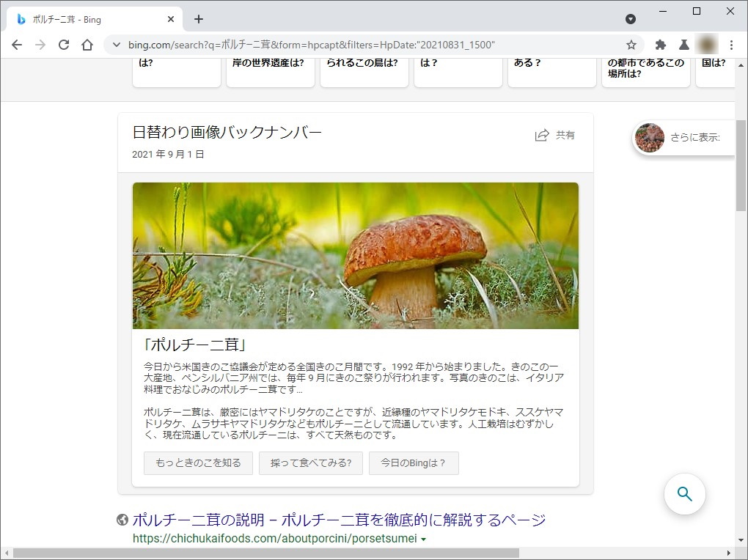The width and height of the screenshot is (748, 560).
Task: Navigate back with the back arrow
Action: pos(17,45)
